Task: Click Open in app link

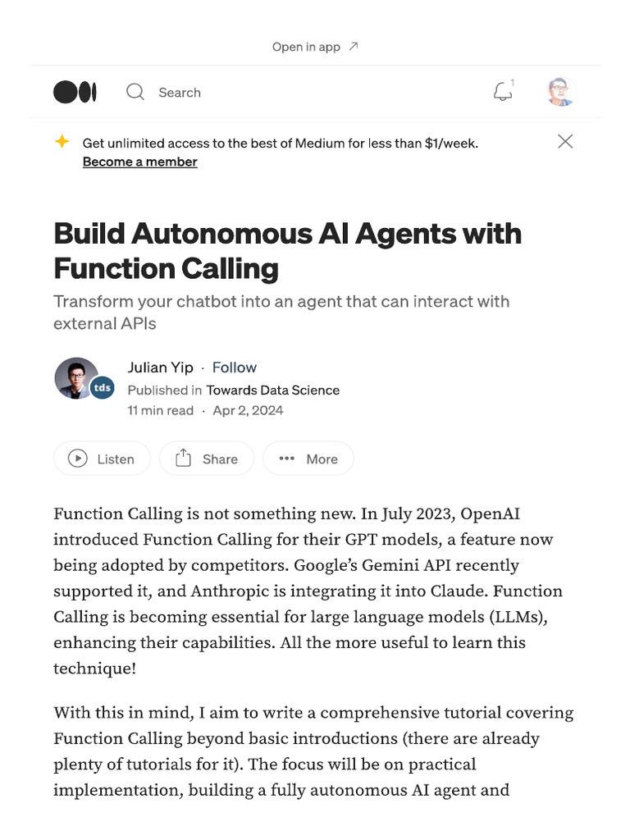Action: [306, 47]
